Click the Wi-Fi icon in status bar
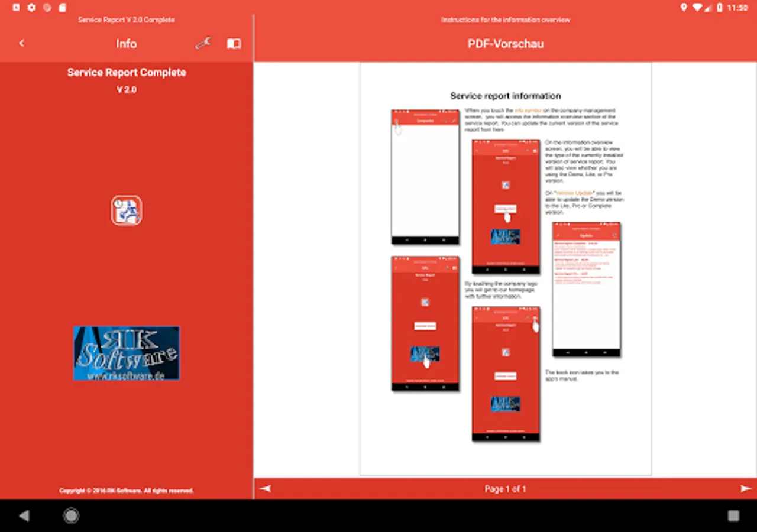Screen dimensions: 757x532 pos(697,8)
